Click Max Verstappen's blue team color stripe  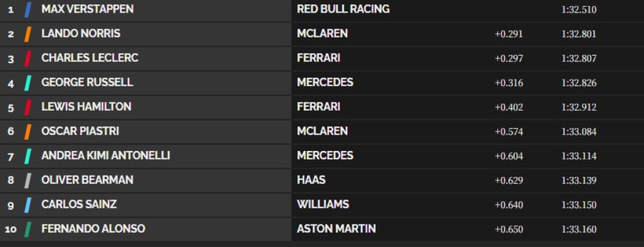28,10
